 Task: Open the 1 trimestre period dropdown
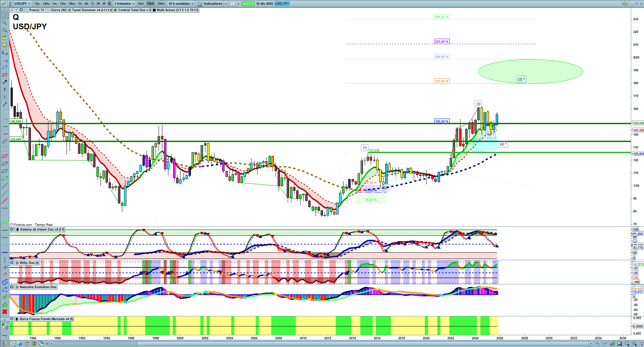pyautogui.click(x=124, y=4)
